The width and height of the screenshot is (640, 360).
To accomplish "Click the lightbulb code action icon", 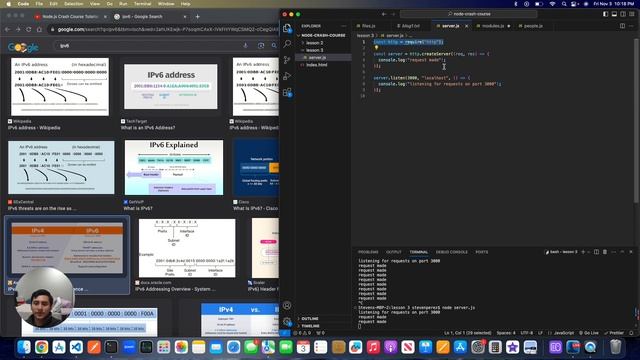I will point(376,48).
